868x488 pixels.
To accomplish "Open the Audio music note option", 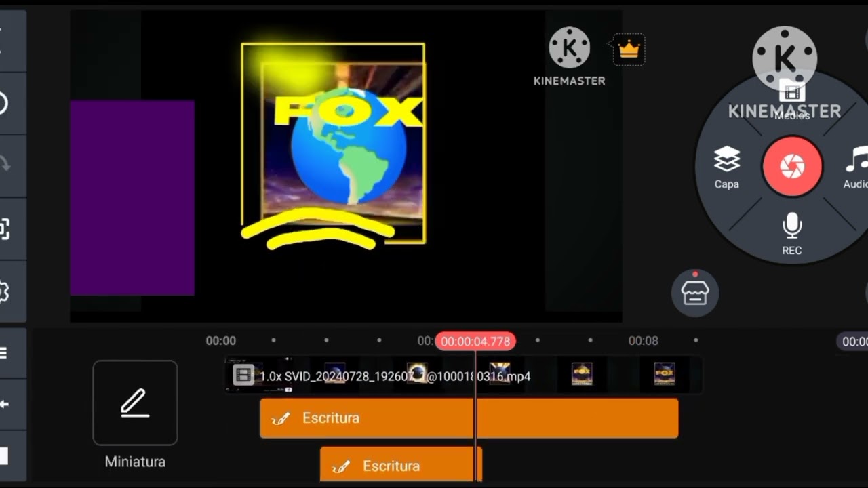I will pyautogui.click(x=856, y=167).
